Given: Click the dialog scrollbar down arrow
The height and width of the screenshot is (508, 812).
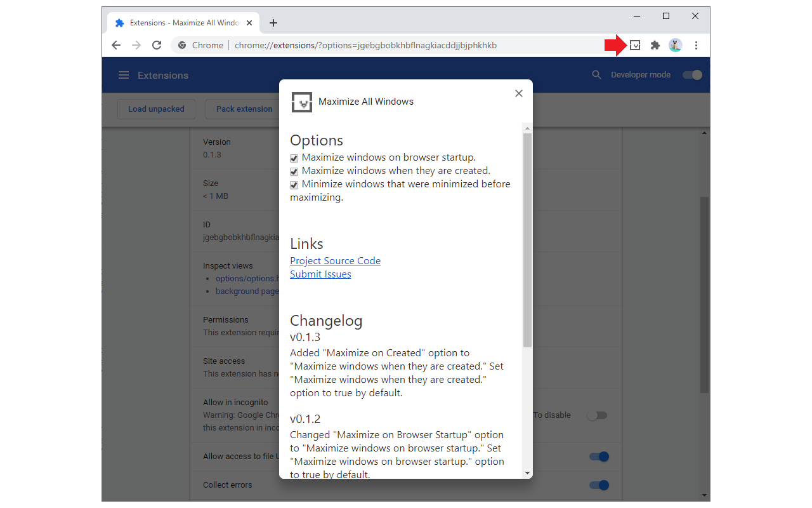Looking at the screenshot, I should 528,473.
